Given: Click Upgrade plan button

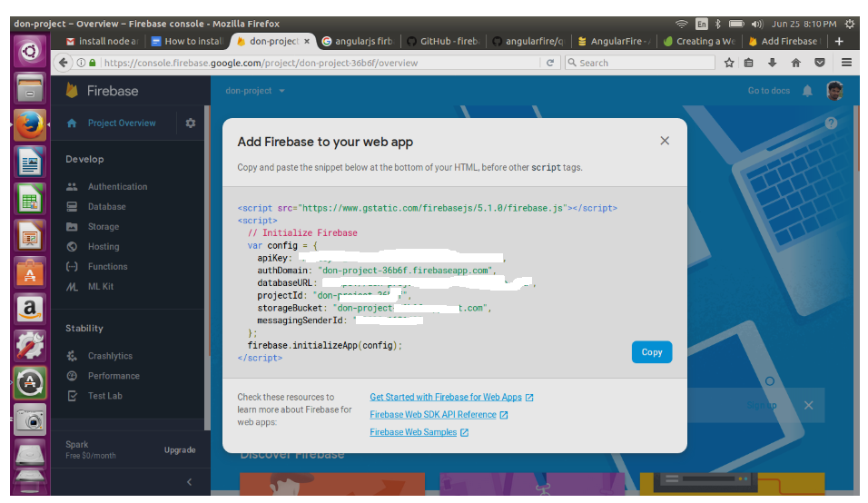Looking at the screenshot, I should (x=180, y=450).
